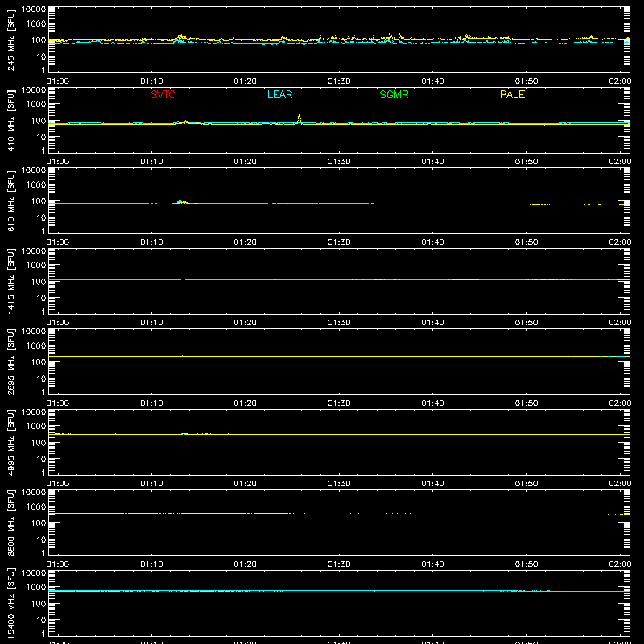Click the 10000 tick label on 245 MHz axis
This screenshot has width=644, height=644.
point(34,10)
